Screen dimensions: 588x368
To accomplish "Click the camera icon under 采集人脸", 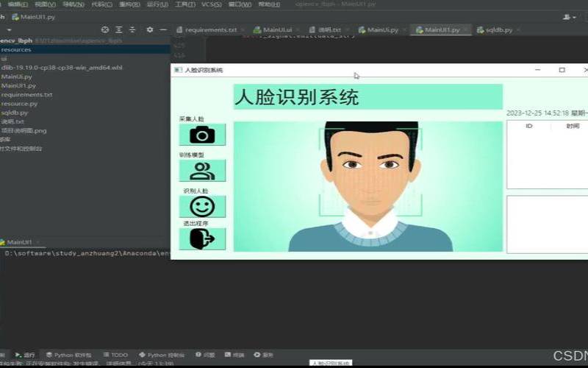I will tap(202, 135).
